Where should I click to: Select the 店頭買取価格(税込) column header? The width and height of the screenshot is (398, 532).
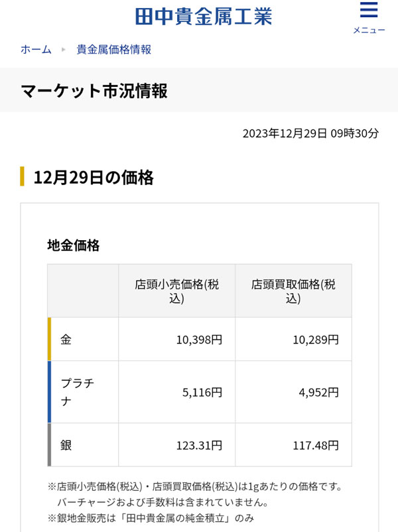[x=293, y=291]
